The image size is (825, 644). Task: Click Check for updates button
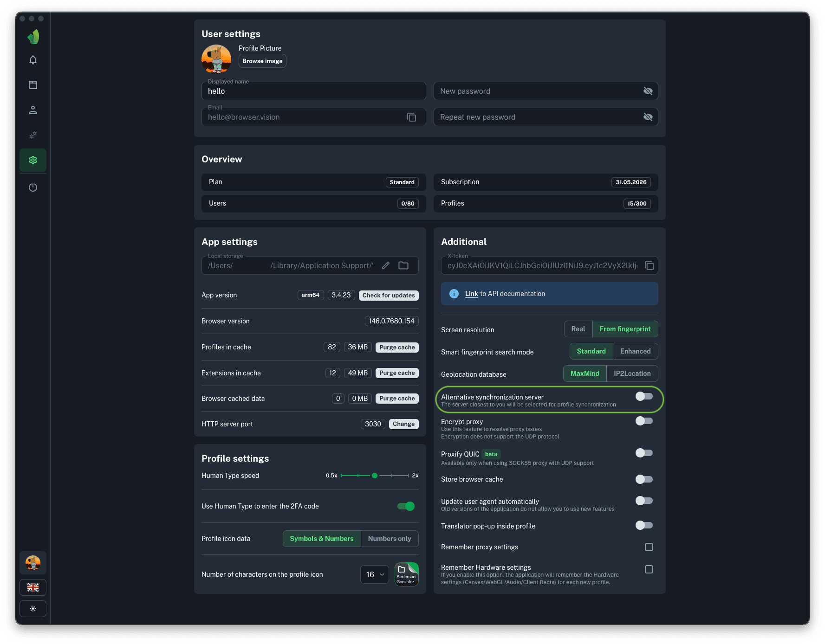388,296
